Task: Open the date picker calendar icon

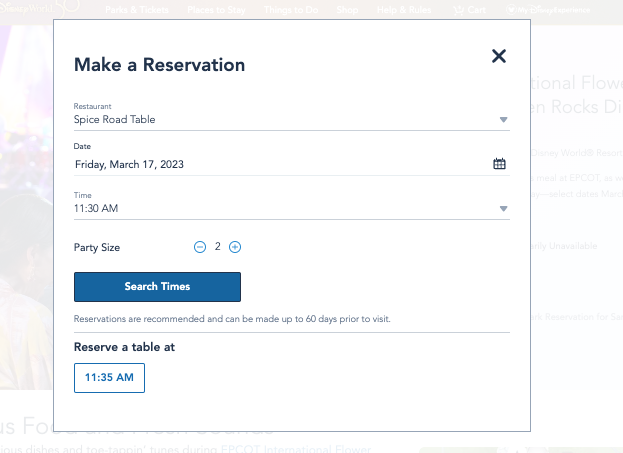Action: pos(499,164)
